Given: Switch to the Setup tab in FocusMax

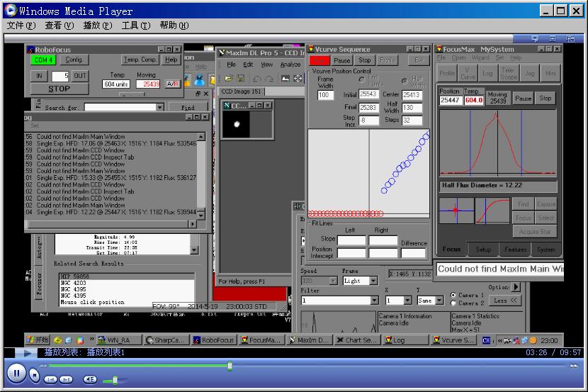Looking at the screenshot, I should tap(483, 250).
